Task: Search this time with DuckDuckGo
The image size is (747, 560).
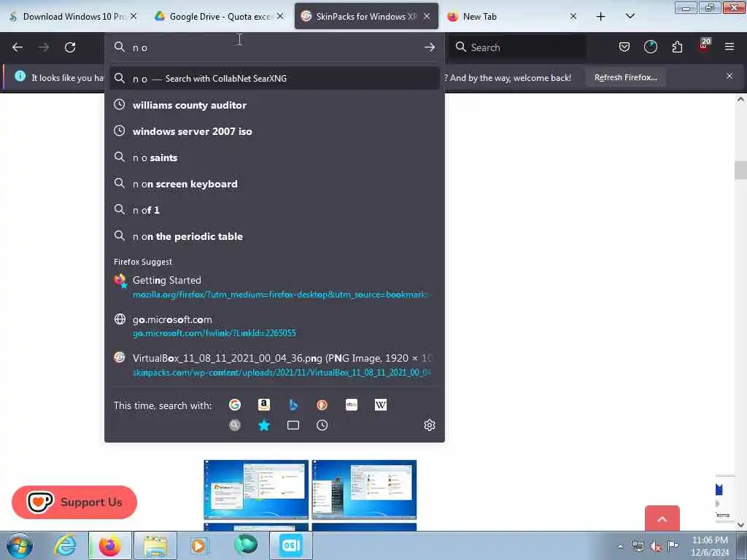Action: tap(322, 405)
